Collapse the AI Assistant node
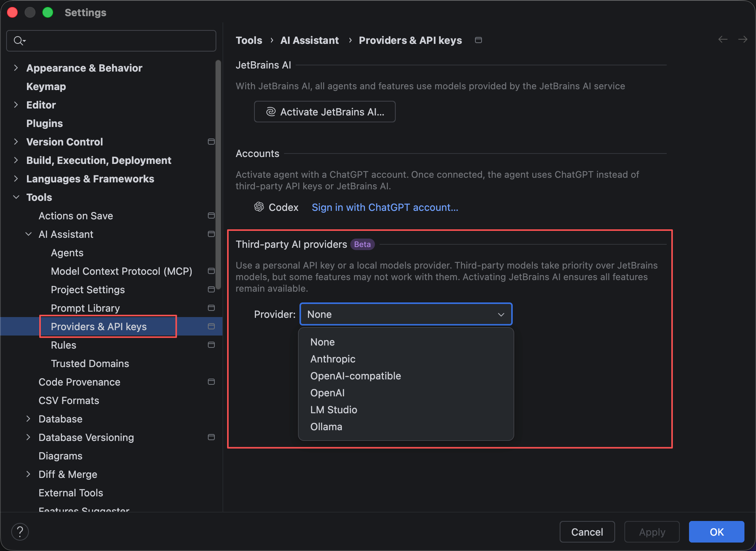The width and height of the screenshot is (756, 551). pyautogui.click(x=28, y=234)
